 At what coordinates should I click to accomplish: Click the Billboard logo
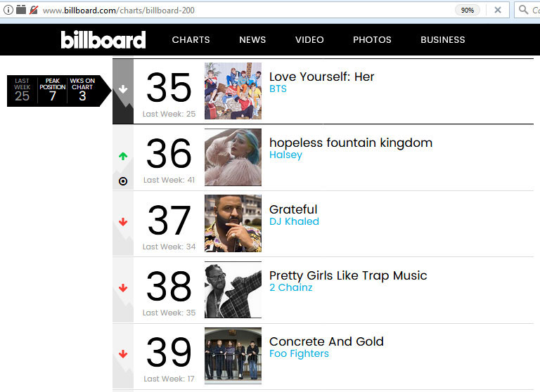(103, 39)
